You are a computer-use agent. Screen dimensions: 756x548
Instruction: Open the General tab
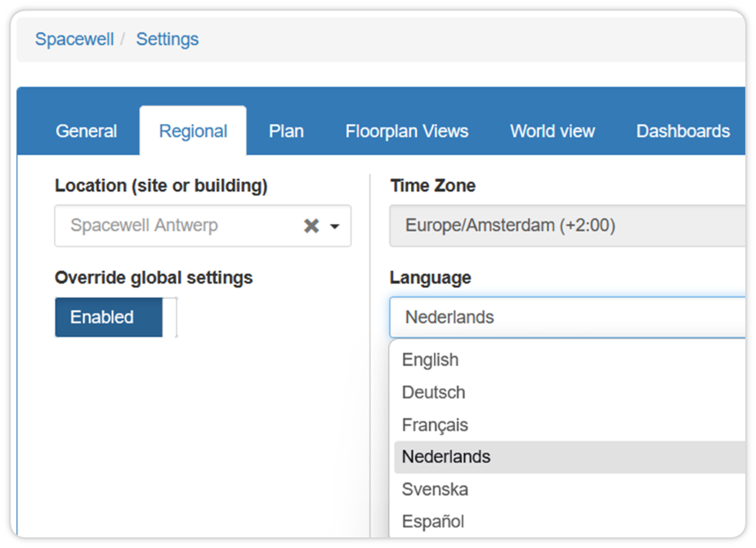pos(87,131)
